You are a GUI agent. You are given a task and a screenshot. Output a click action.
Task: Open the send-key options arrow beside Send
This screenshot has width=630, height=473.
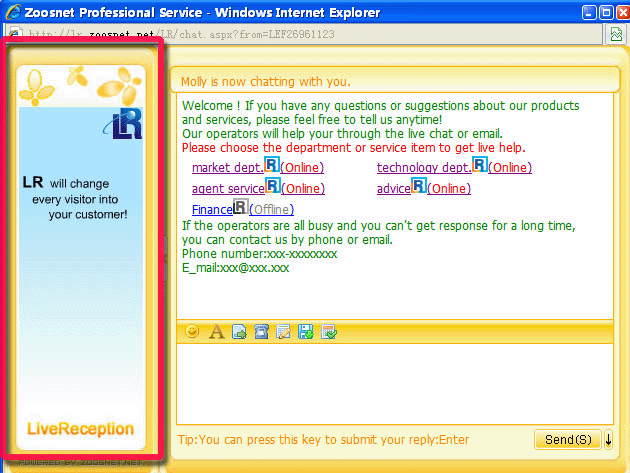point(609,440)
